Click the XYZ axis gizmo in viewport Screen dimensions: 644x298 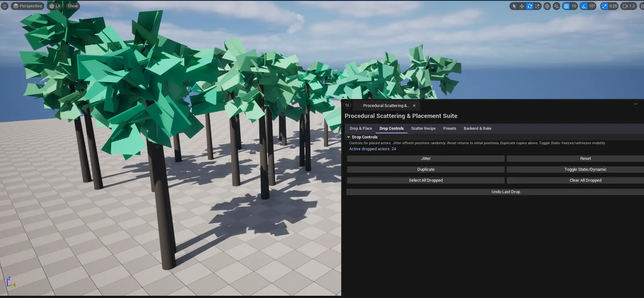tap(10, 282)
